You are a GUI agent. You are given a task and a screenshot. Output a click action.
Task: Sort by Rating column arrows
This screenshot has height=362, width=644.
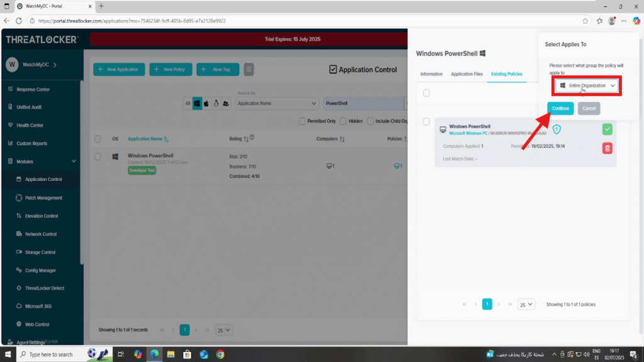[x=246, y=139]
